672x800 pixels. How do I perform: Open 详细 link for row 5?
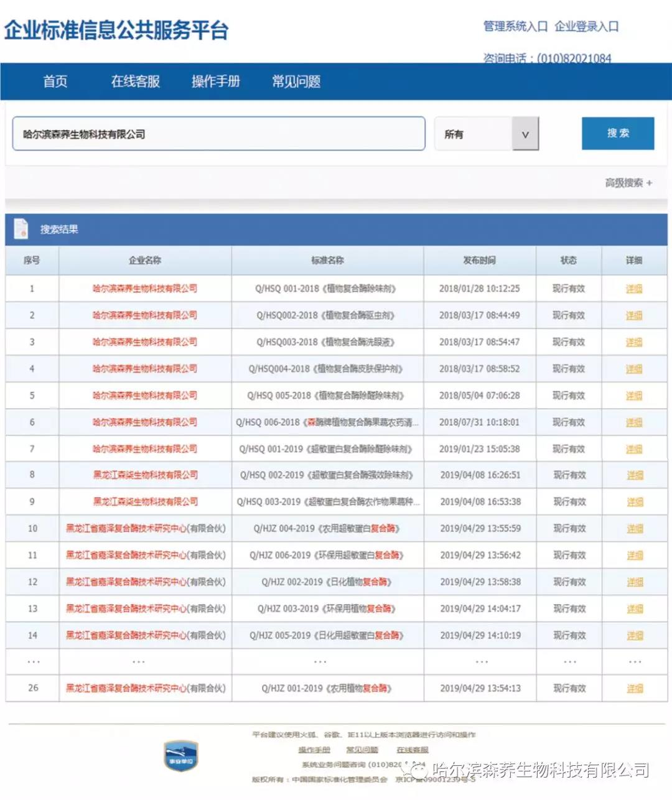634,396
